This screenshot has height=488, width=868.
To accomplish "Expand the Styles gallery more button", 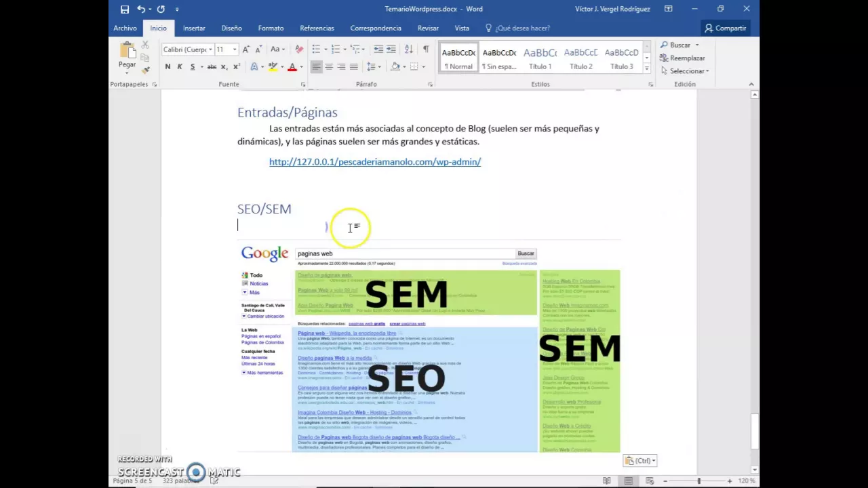I will pos(647,69).
